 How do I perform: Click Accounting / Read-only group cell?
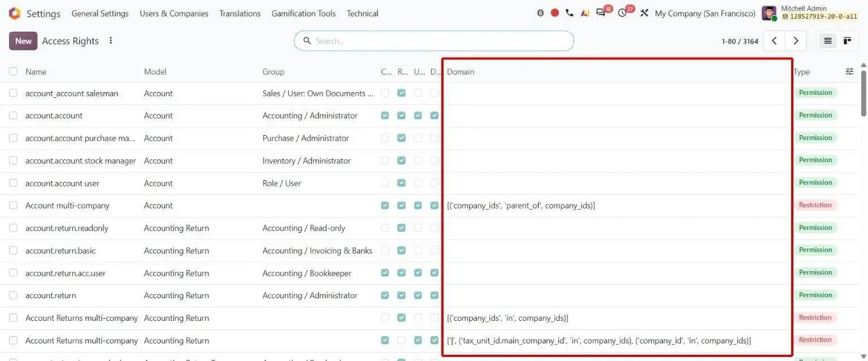tap(304, 228)
